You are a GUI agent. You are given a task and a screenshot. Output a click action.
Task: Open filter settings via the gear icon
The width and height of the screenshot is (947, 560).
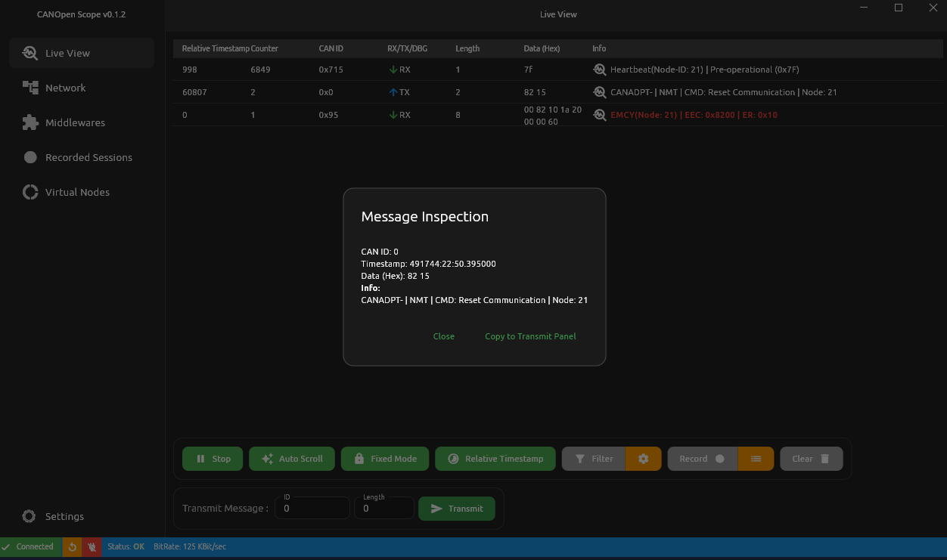(644, 459)
